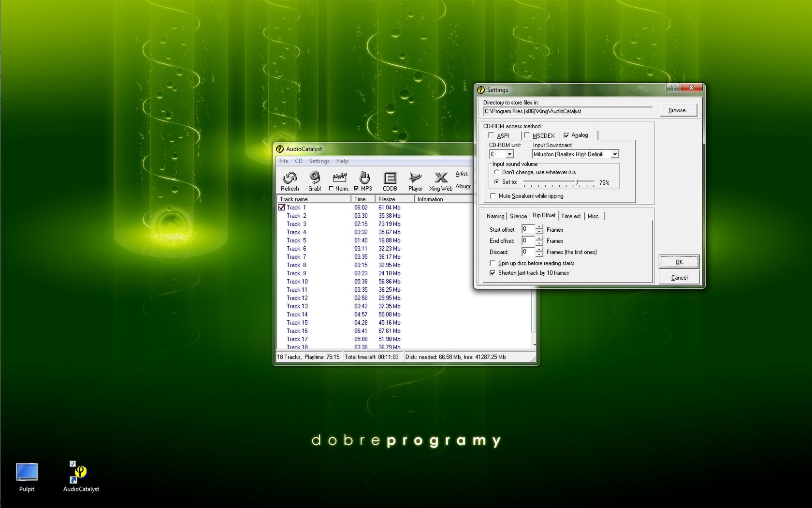The height and width of the screenshot is (508, 812).
Task: Click the track list scroll-down arrow
Action: [x=534, y=345]
